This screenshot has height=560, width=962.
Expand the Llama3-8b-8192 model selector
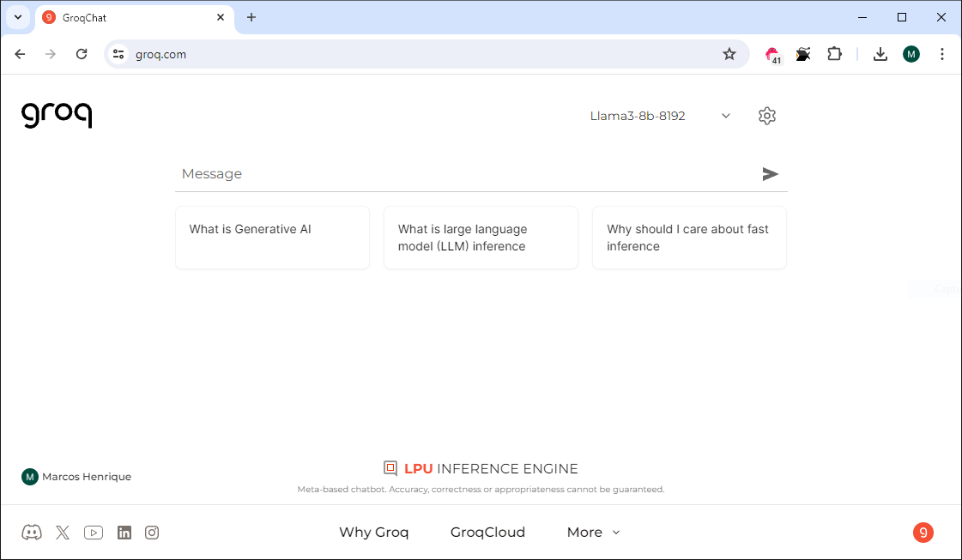tap(660, 116)
